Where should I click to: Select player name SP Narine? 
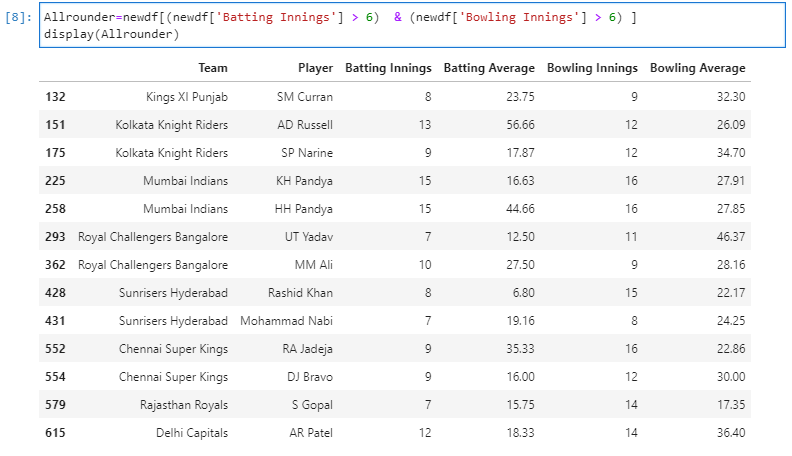pyautogui.click(x=307, y=153)
